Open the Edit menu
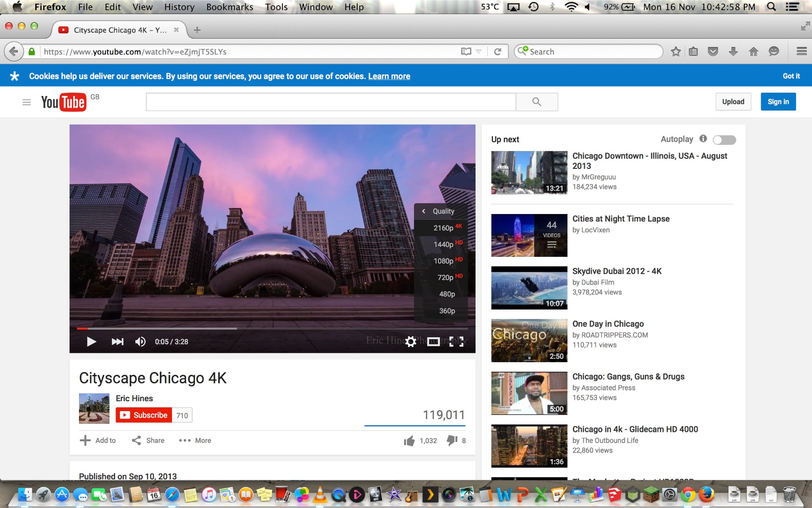This screenshot has width=812, height=508. coord(112,7)
